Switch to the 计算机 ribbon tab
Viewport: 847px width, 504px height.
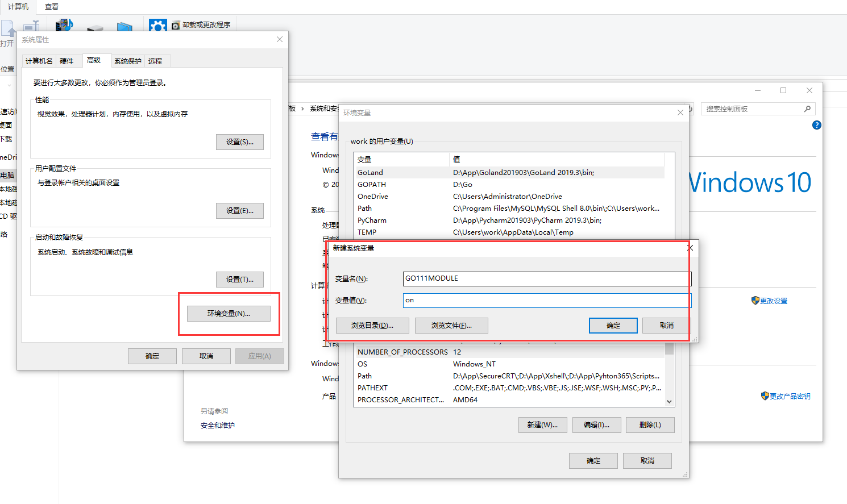18,7
